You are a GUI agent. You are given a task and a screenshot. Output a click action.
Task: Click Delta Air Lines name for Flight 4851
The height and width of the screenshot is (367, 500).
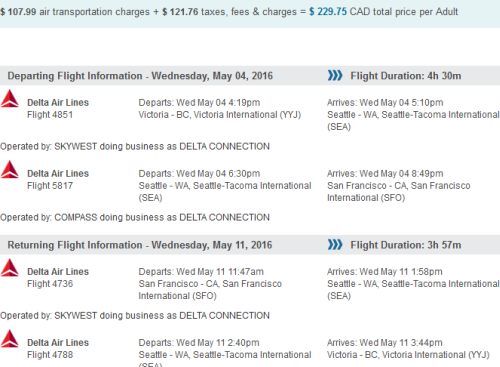58,102
